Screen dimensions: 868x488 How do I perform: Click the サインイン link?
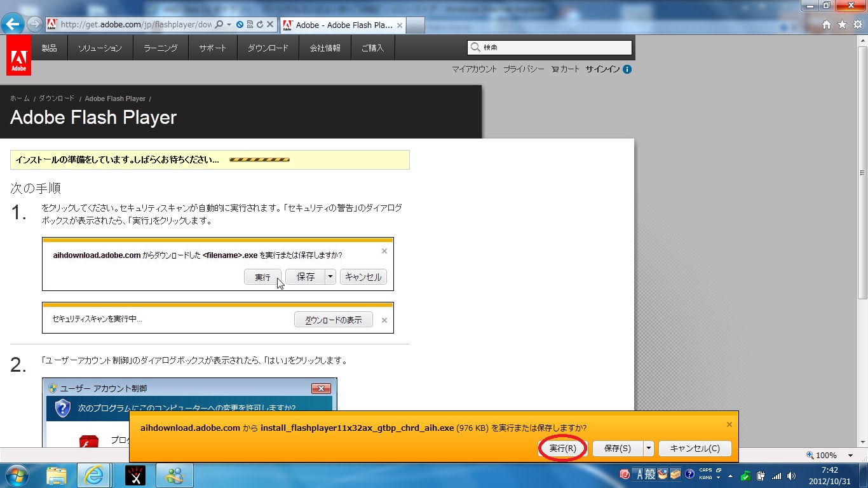602,69
